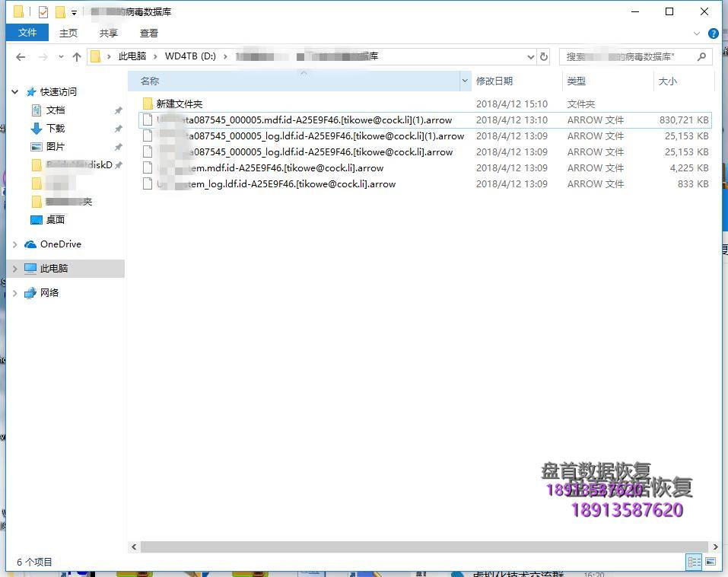Open the blue Help question-mark icon

(713, 33)
